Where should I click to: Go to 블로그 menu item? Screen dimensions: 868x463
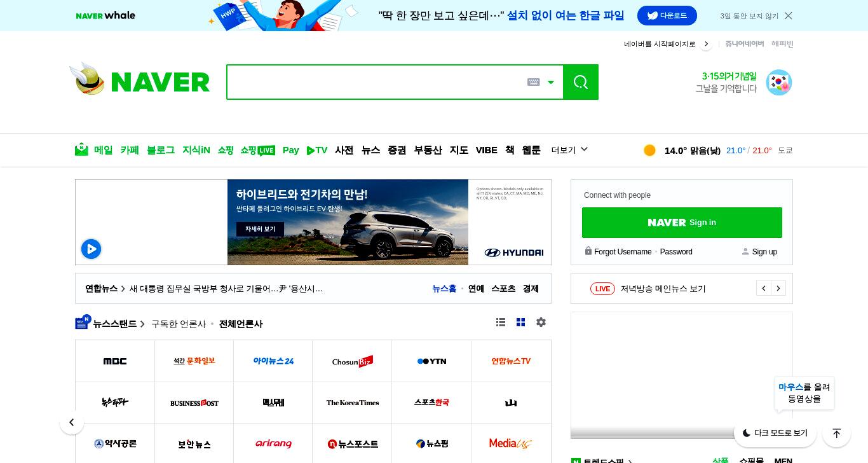pos(161,150)
